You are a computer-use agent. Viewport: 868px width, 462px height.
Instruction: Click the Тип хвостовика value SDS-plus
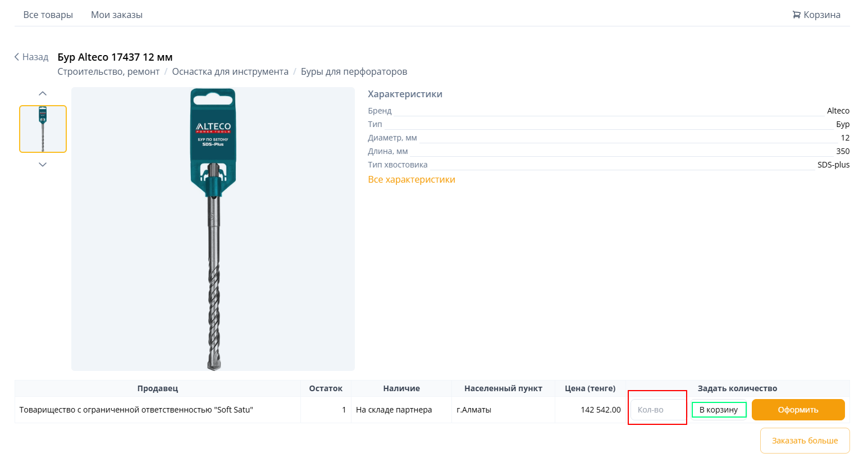[x=834, y=165]
